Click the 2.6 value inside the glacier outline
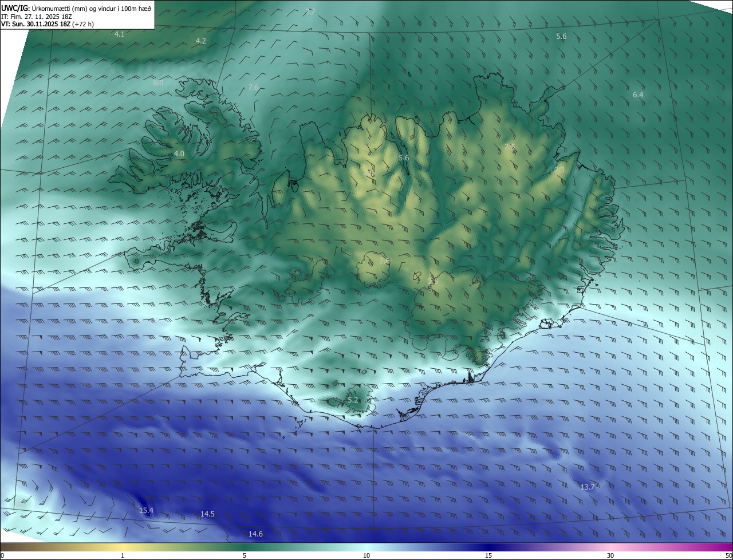The image size is (733, 560). 384,261
